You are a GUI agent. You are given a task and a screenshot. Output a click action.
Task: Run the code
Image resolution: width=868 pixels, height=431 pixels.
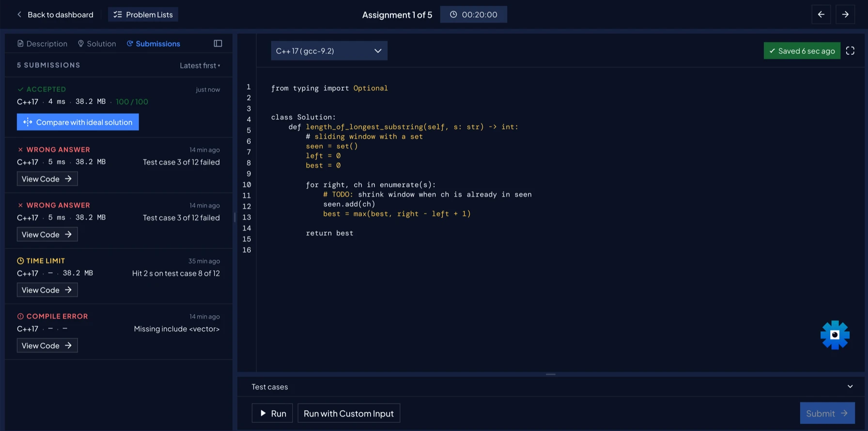[x=272, y=414]
